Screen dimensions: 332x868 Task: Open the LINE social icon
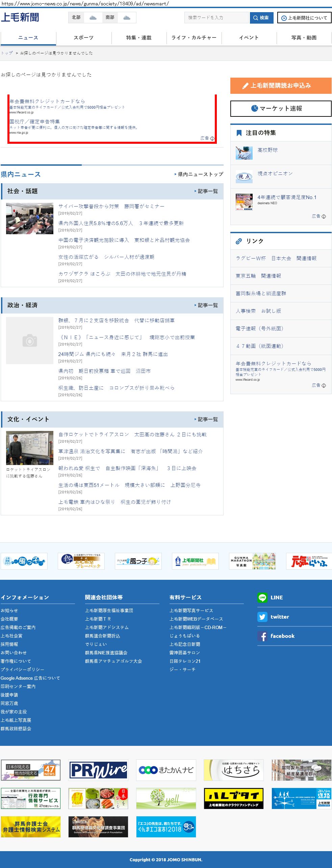262,597
